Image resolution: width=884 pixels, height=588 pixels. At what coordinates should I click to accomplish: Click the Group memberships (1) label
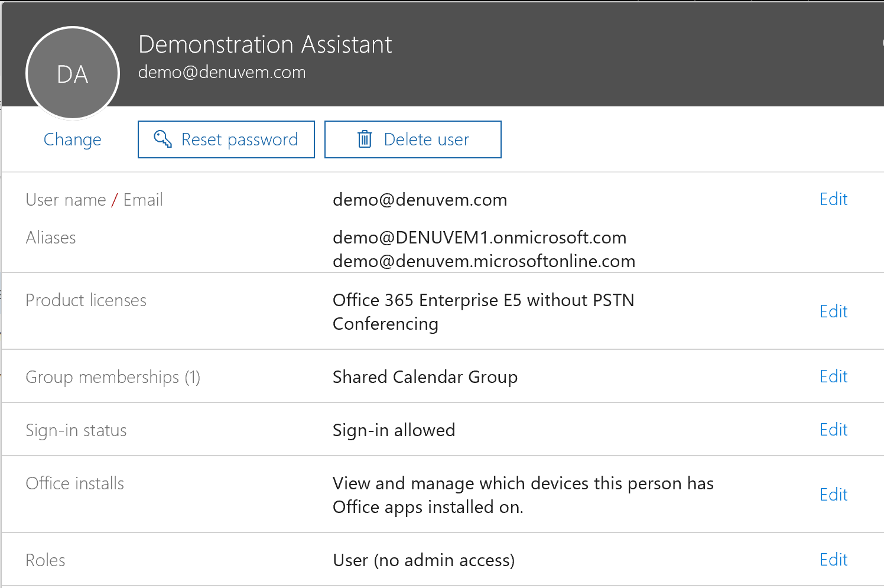click(113, 377)
